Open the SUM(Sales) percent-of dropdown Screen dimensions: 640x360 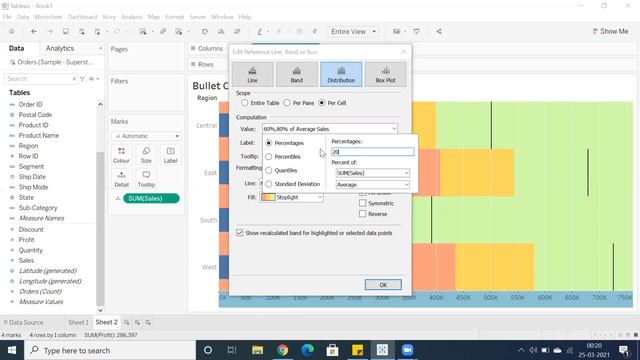(x=372, y=173)
